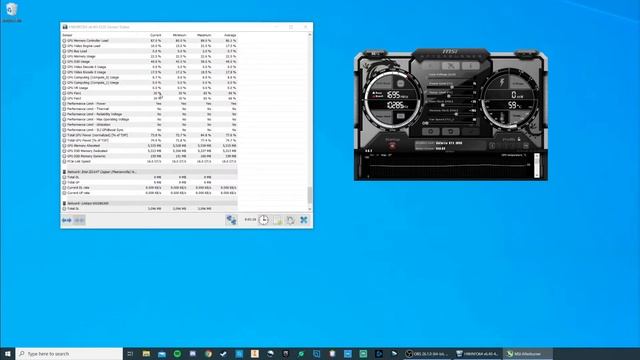This screenshot has width=640, height=360.
Task: Click Afterburner K (Kombustor) button
Action: [431, 66]
